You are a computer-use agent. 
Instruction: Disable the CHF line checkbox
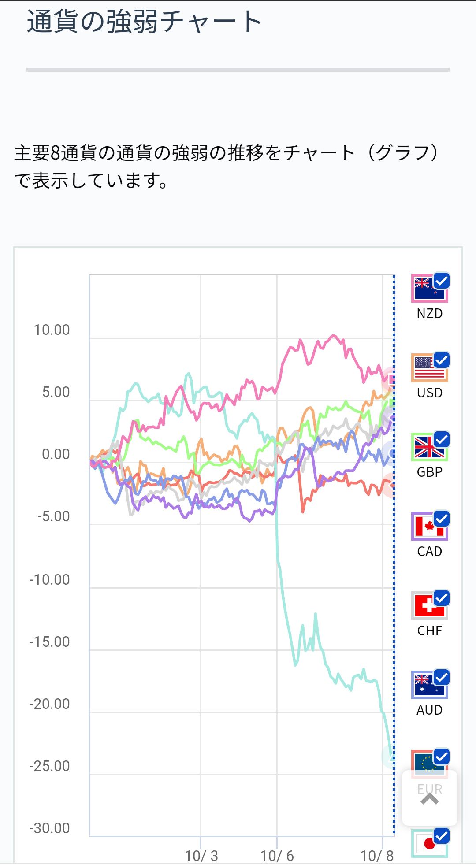[x=442, y=598]
